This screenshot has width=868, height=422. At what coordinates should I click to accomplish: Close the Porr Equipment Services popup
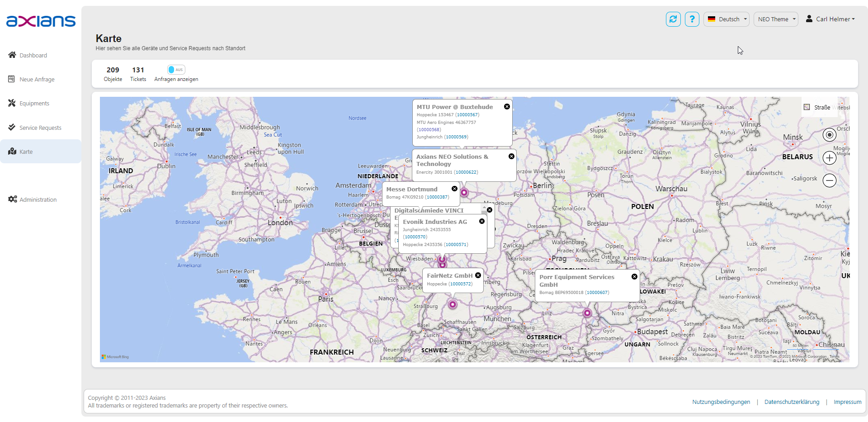[x=634, y=276]
